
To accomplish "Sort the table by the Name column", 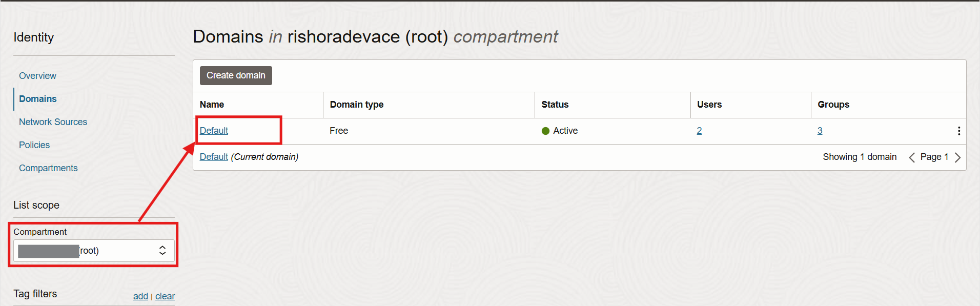I will point(212,105).
